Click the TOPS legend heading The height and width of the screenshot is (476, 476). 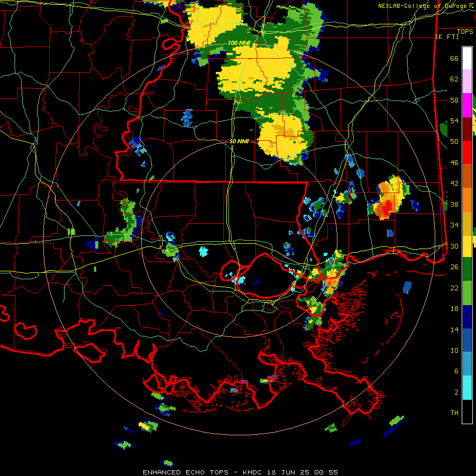click(464, 32)
